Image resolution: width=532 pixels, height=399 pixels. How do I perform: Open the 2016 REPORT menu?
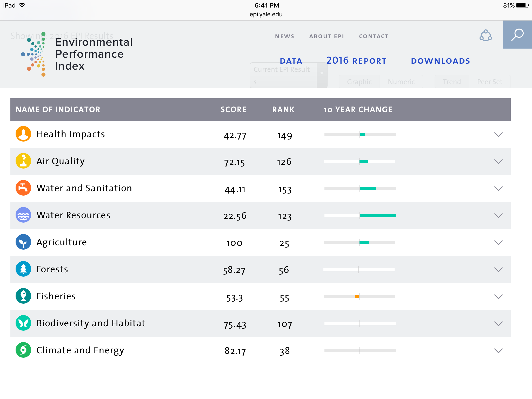coord(356,61)
